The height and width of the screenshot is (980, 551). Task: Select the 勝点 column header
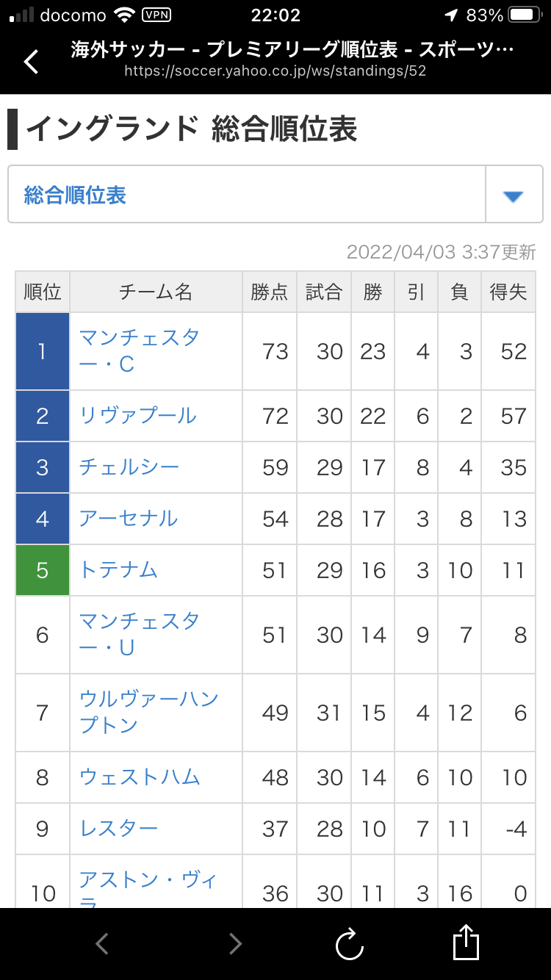tap(270, 292)
